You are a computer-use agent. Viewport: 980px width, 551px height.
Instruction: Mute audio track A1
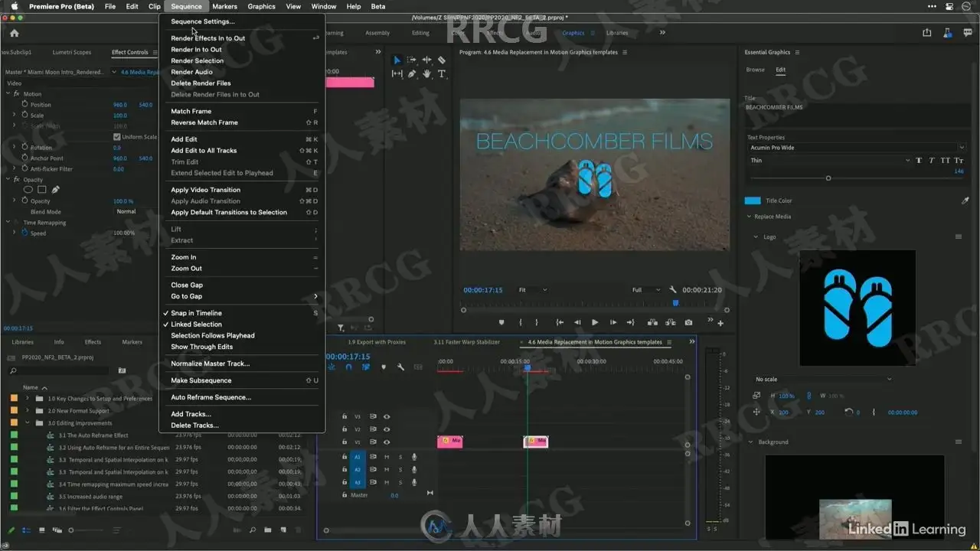tap(387, 457)
